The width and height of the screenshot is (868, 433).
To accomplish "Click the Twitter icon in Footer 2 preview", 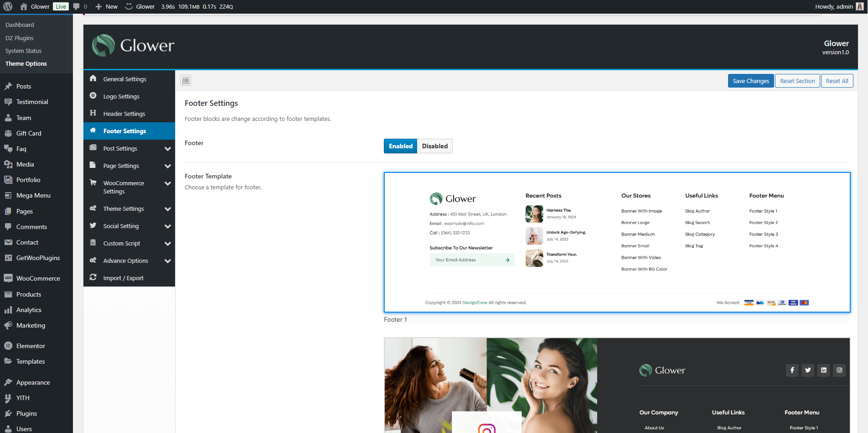I will 808,370.
